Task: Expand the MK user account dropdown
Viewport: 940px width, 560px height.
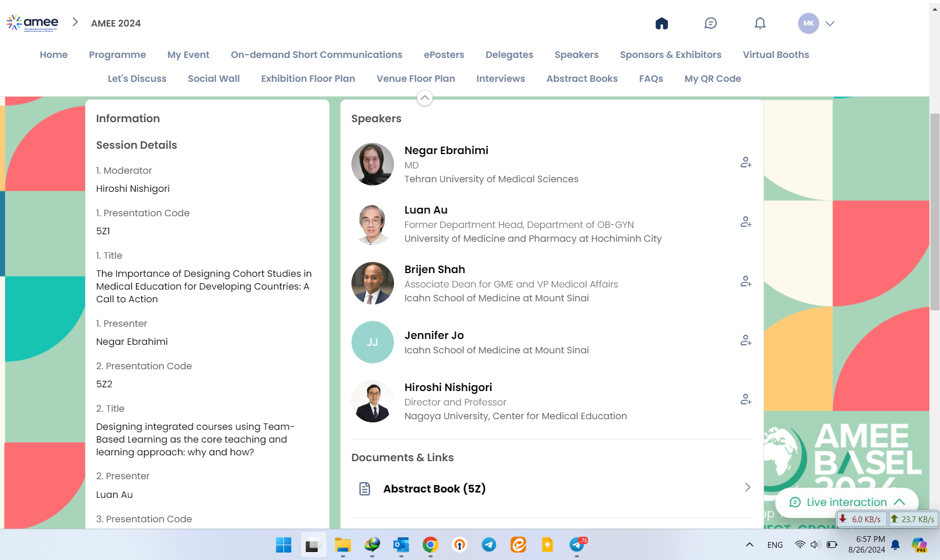Action: (829, 23)
